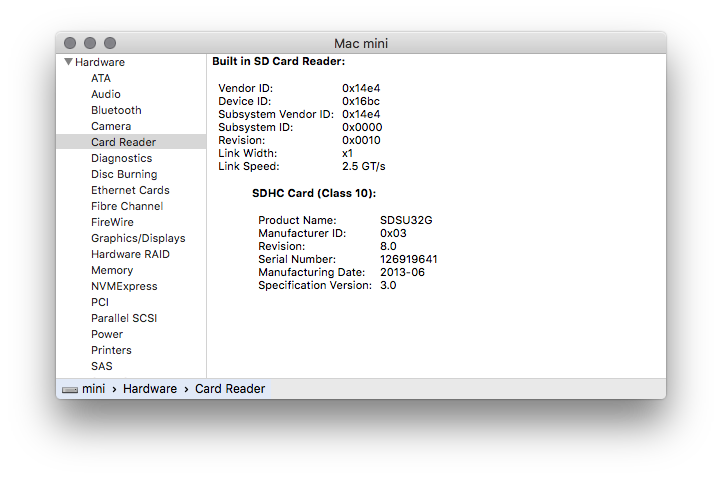Open Ethernet Cards section
The image size is (722, 479).
pos(130,190)
